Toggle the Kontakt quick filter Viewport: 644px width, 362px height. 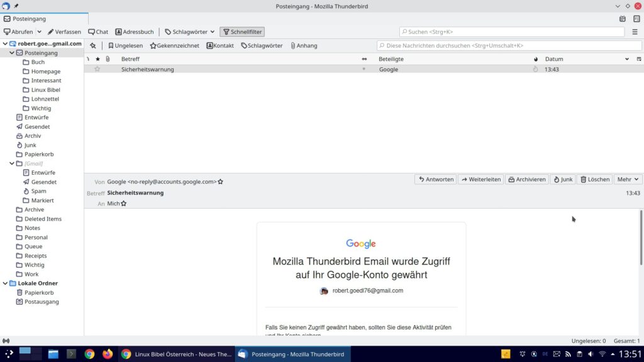pyautogui.click(x=220, y=45)
